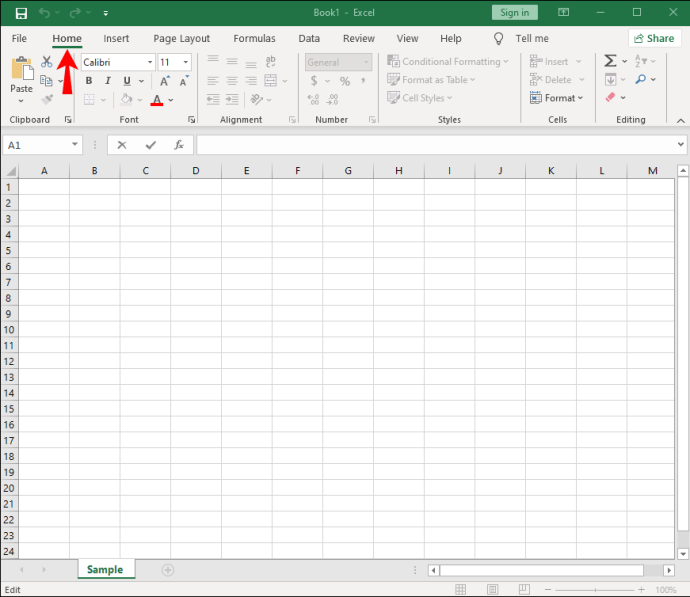Screen dimensions: 690x597
Task: Apply Comma Style format
Action: tap(363, 81)
